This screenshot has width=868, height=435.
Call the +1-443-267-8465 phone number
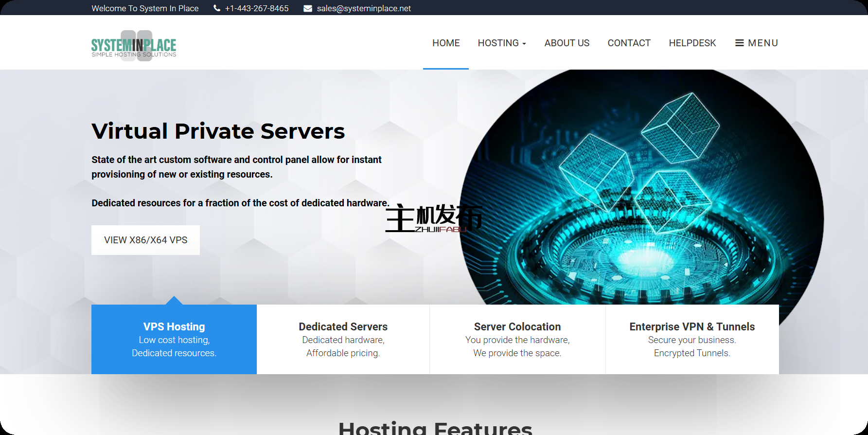[x=256, y=8]
